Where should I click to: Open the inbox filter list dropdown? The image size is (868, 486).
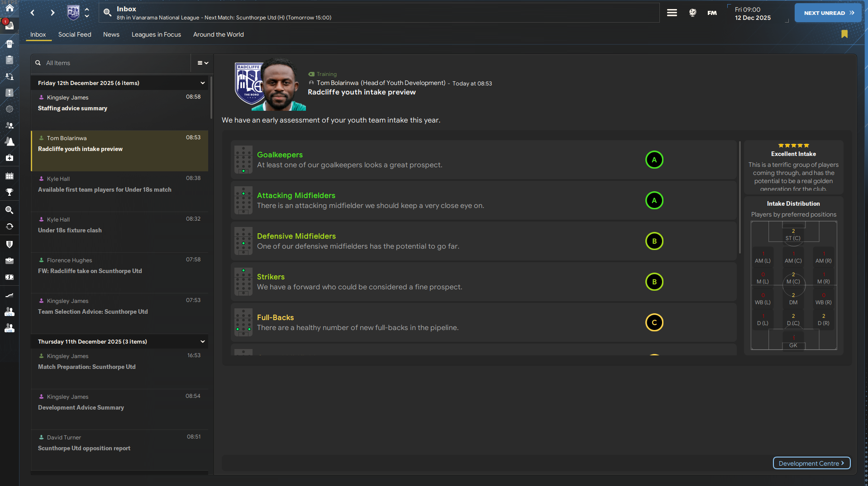[203, 63]
